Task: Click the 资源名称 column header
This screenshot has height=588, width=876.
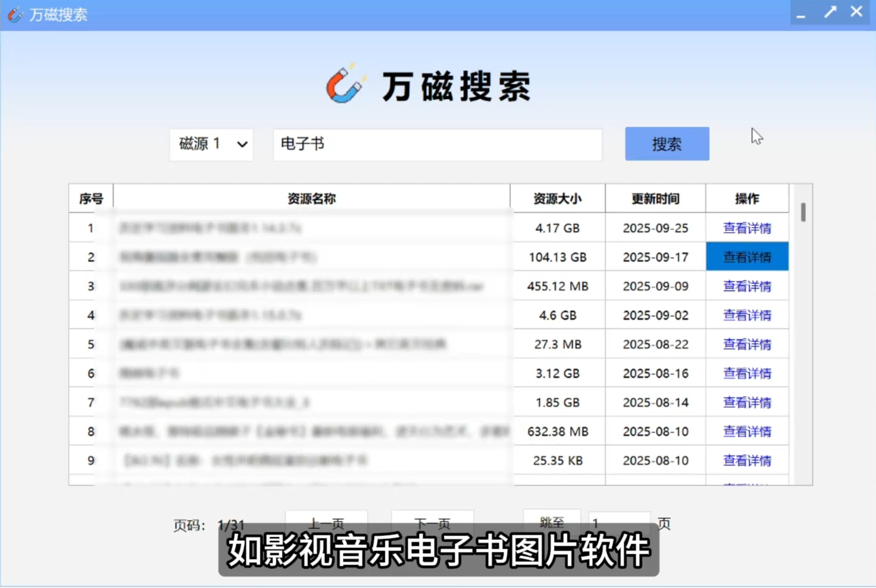Action: 311,199
